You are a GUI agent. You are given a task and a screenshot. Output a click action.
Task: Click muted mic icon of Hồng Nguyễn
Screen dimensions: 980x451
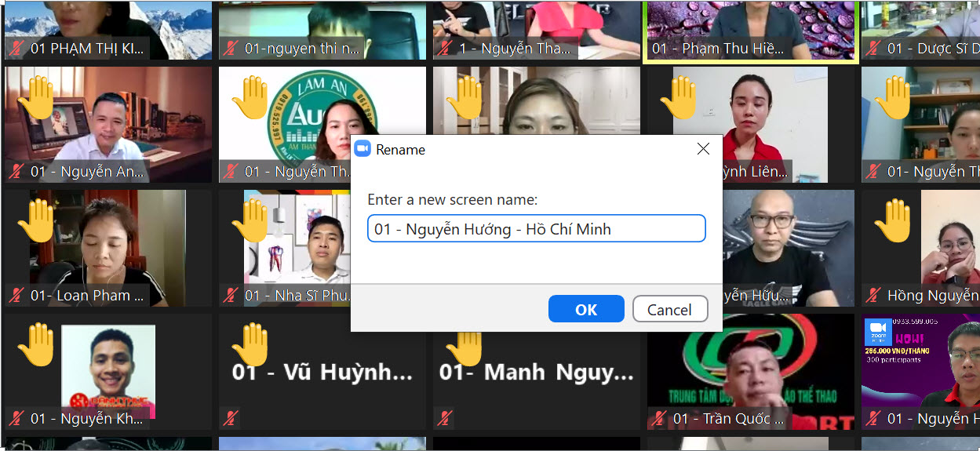tap(873, 296)
